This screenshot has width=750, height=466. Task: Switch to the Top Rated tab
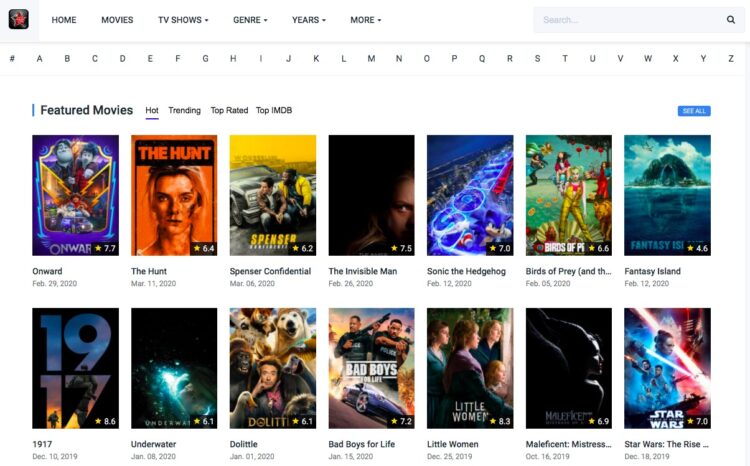click(x=229, y=111)
